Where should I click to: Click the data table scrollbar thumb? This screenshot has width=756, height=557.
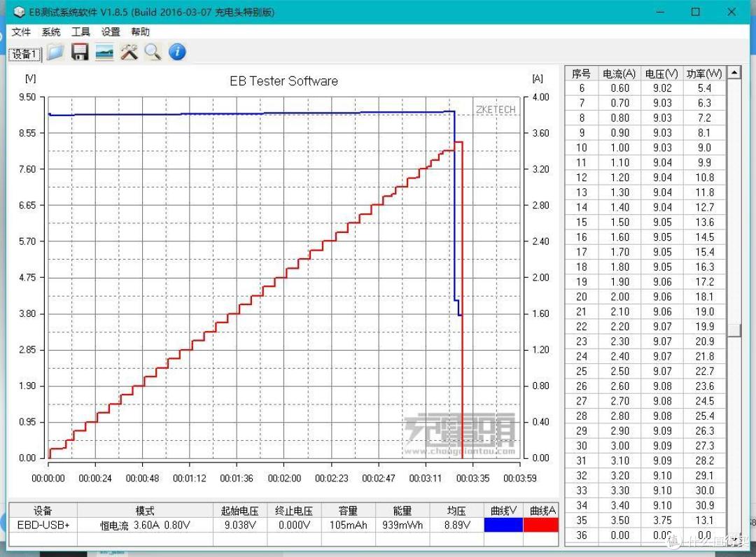click(734, 330)
